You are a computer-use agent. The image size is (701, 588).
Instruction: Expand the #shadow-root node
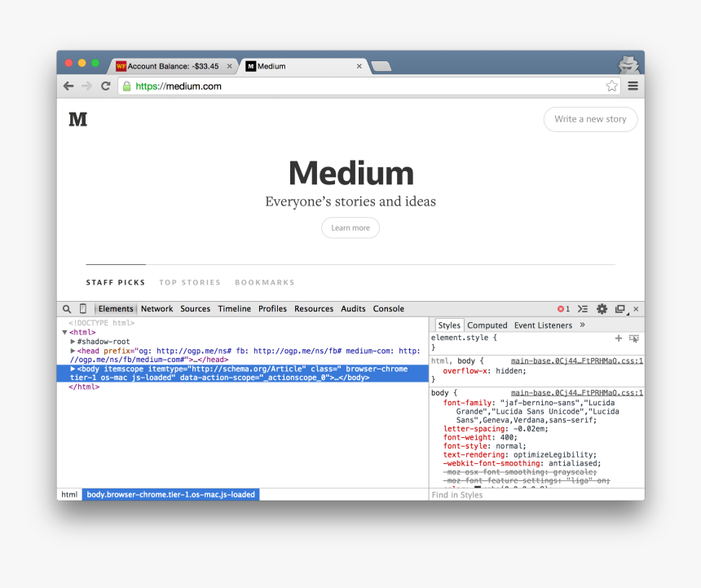(x=73, y=341)
